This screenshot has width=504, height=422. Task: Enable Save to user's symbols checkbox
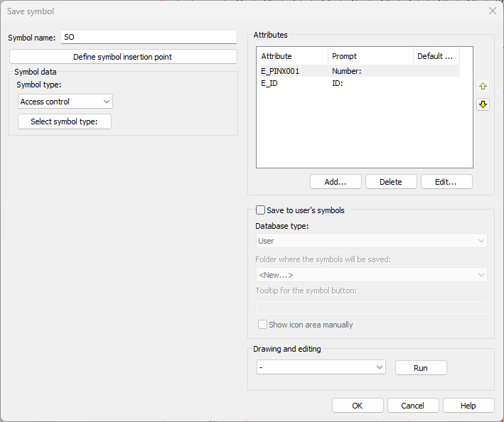(x=260, y=210)
